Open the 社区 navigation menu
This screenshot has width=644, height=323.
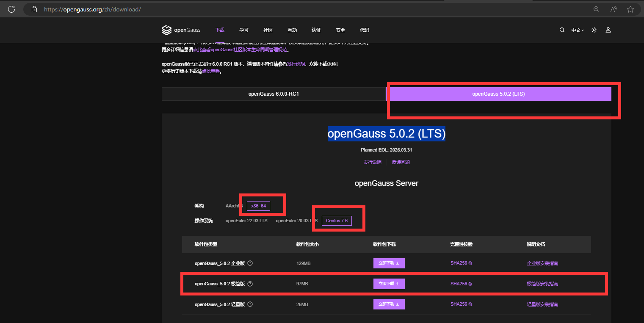click(x=268, y=30)
